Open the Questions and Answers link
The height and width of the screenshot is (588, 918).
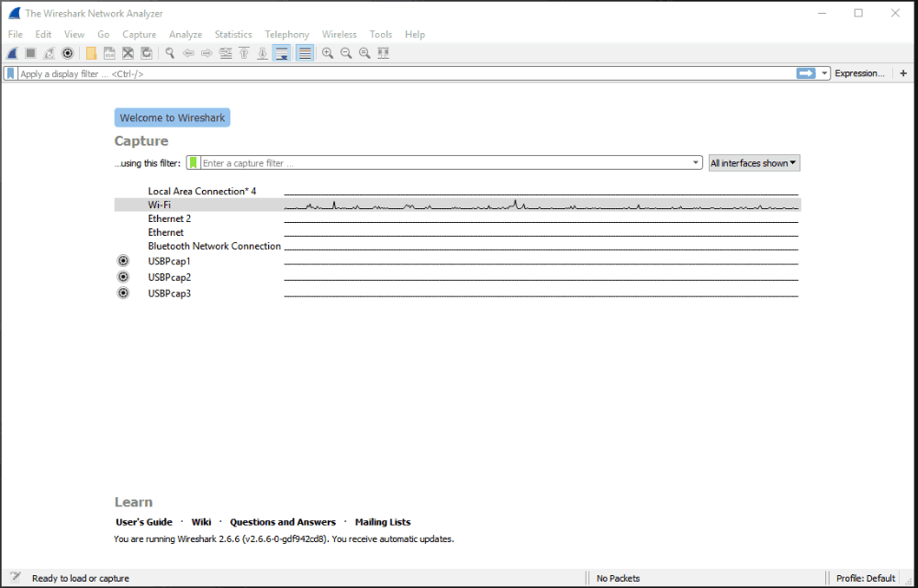(x=283, y=522)
